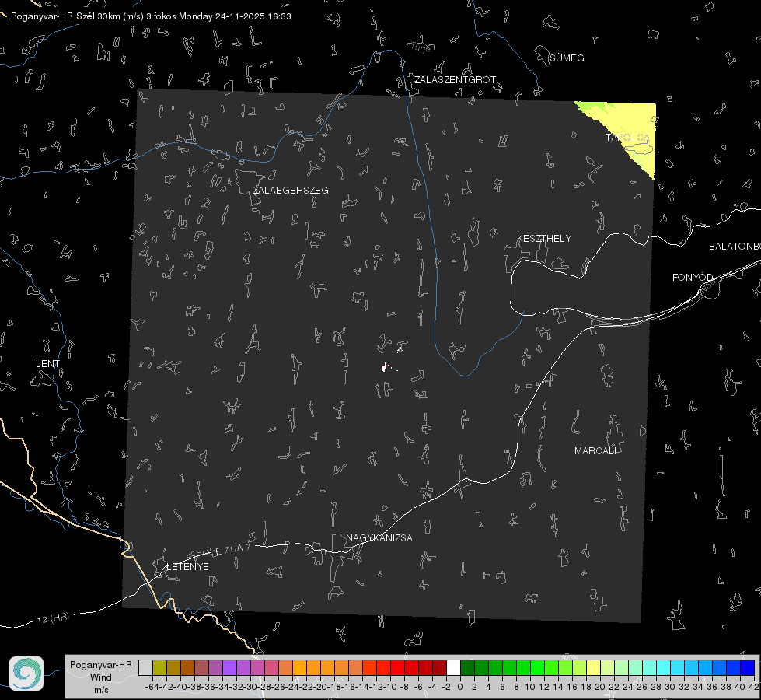Select the gray leftmost legend swatch

(145, 667)
